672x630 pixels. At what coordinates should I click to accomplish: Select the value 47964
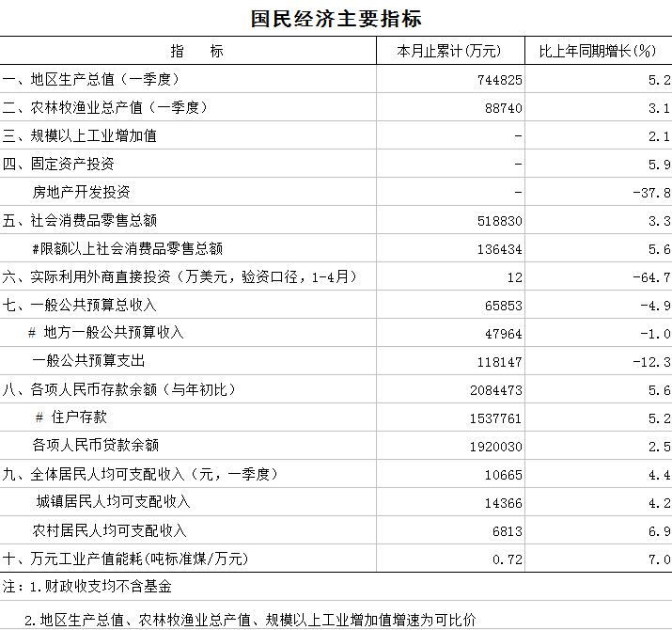click(x=504, y=334)
